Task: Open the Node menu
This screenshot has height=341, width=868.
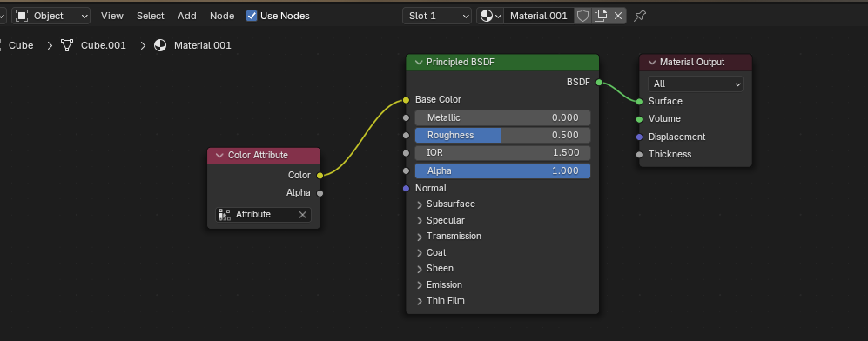Action: pyautogui.click(x=222, y=16)
